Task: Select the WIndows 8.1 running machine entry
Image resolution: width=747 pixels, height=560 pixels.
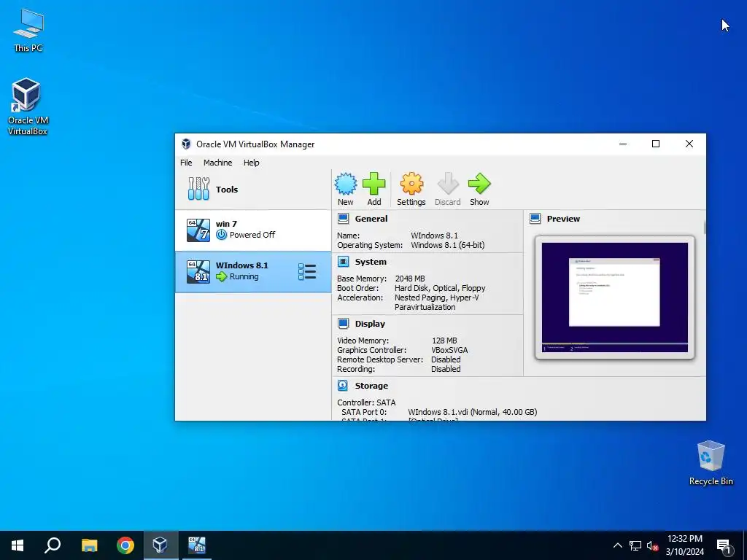Action: (253, 271)
